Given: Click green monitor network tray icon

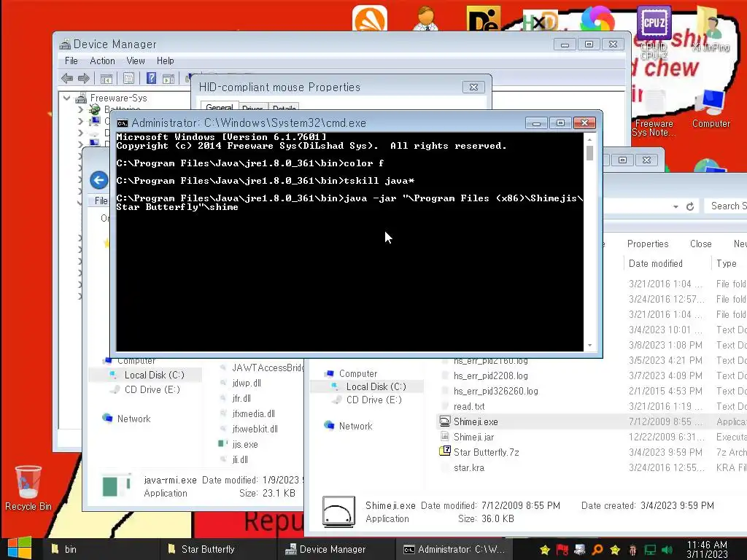Looking at the screenshot, I should click(650, 550).
